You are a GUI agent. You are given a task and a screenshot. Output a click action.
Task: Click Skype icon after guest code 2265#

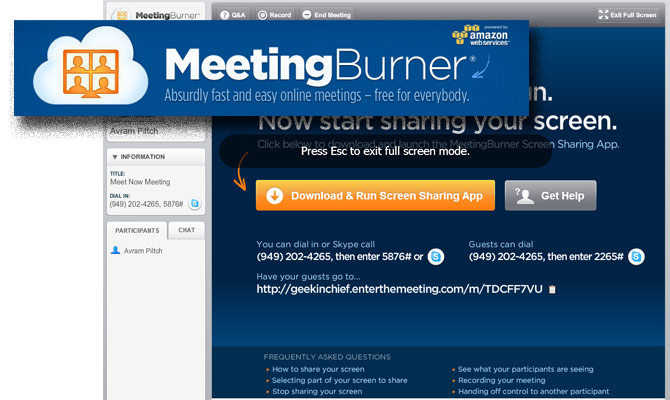coord(636,256)
